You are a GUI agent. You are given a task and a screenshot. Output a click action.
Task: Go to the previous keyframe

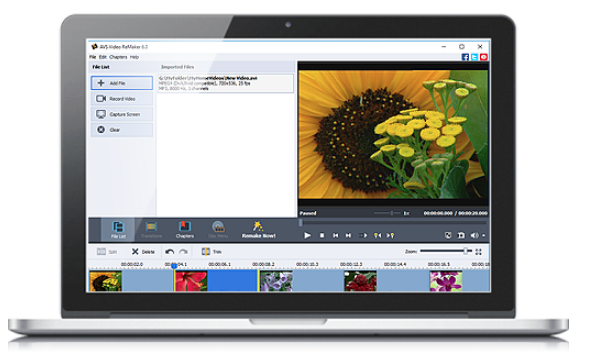pos(377,235)
